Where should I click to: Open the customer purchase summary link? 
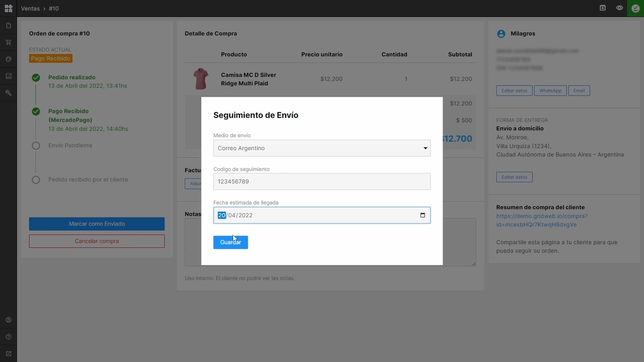click(542, 221)
